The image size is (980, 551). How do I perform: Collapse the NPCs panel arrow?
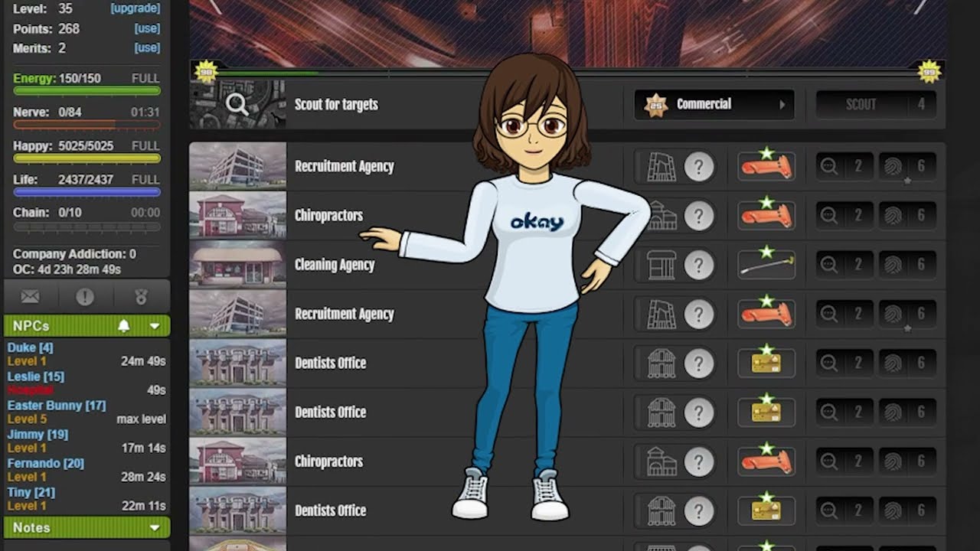click(155, 326)
